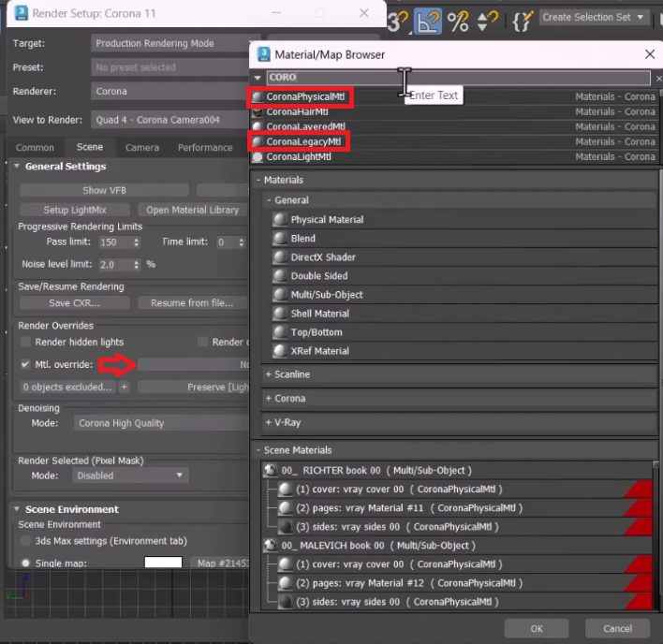Click the 0 objects excluded button

(x=67, y=388)
